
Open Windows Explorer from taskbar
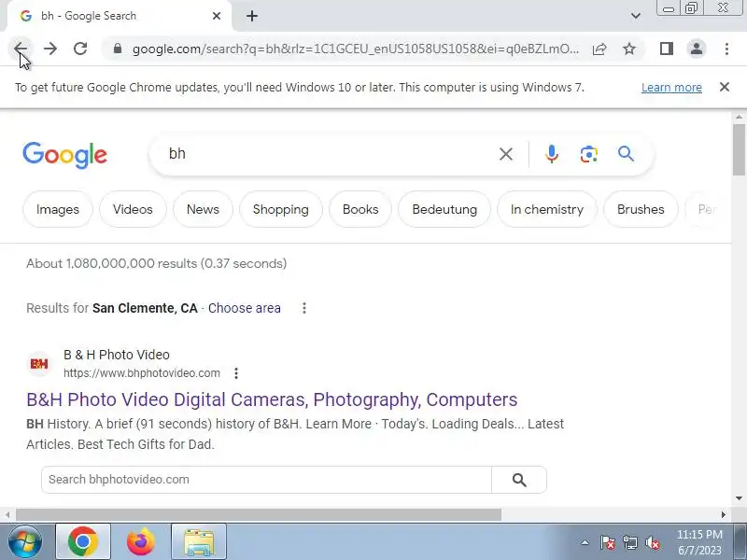[x=199, y=542]
